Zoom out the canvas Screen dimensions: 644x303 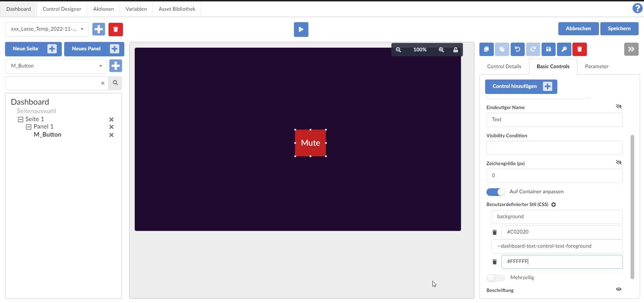398,50
